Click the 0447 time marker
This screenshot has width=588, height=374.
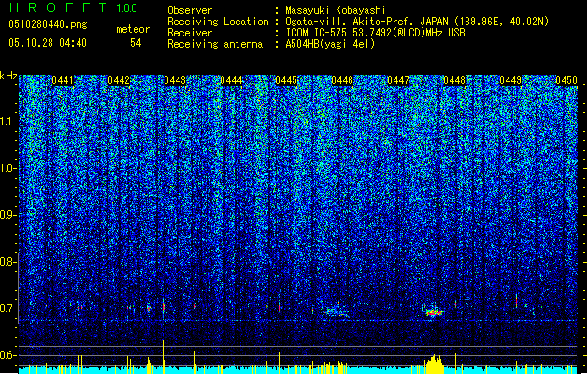coord(398,80)
